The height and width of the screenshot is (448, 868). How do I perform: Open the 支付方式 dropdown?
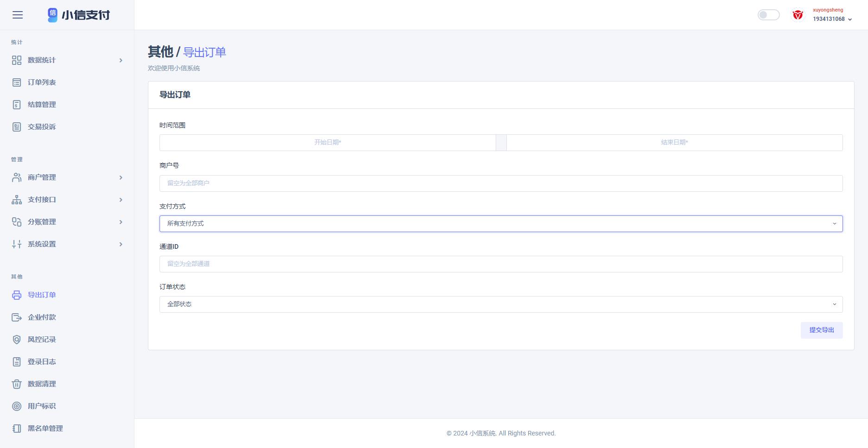(501, 224)
